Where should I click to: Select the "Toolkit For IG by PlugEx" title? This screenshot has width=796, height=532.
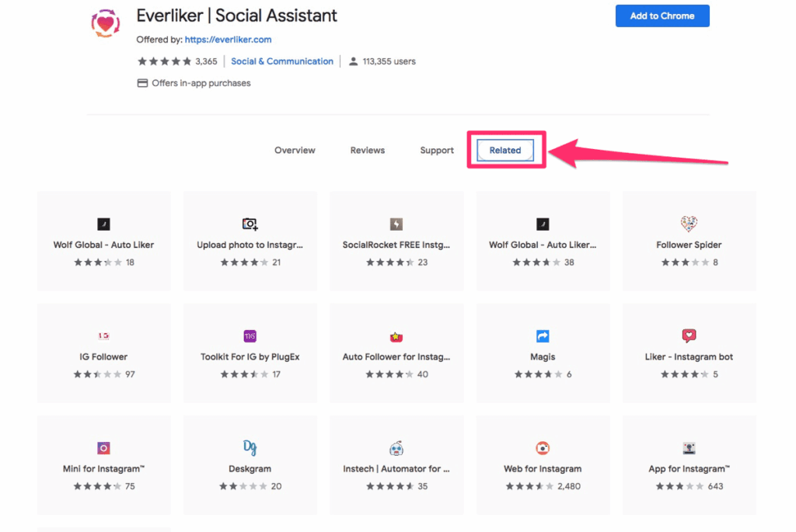pos(250,357)
